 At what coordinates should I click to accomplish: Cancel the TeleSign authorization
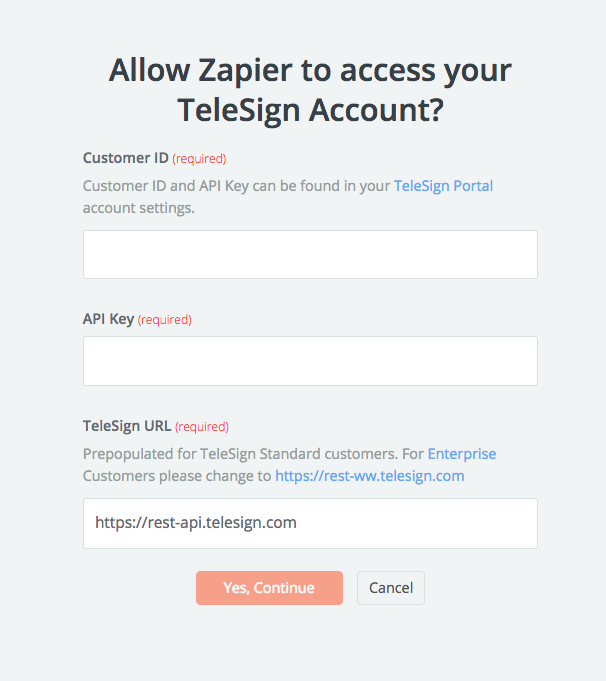point(391,588)
